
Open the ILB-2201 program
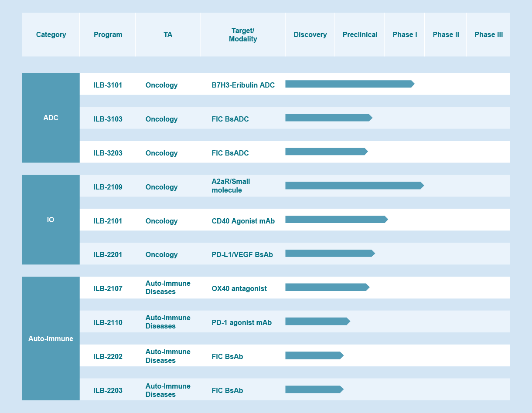108,254
